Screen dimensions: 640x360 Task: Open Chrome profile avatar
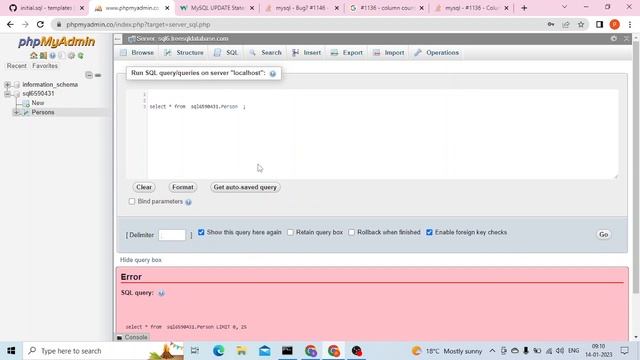click(x=614, y=24)
